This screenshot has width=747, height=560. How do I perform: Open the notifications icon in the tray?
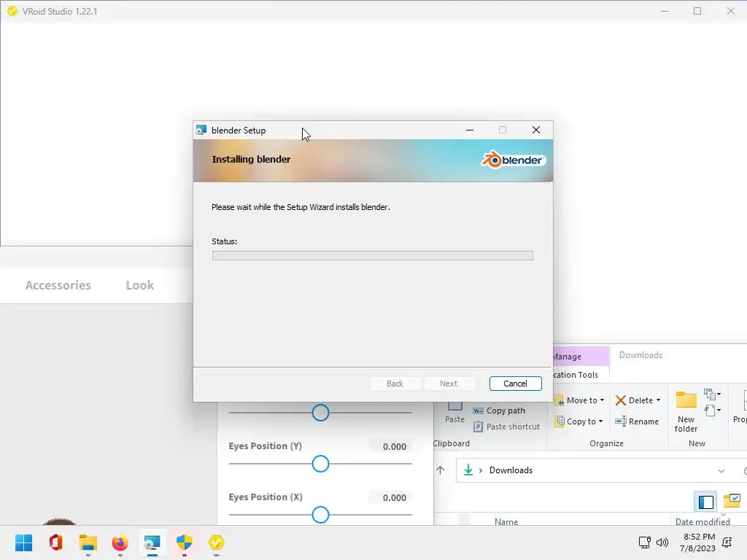coord(727,542)
